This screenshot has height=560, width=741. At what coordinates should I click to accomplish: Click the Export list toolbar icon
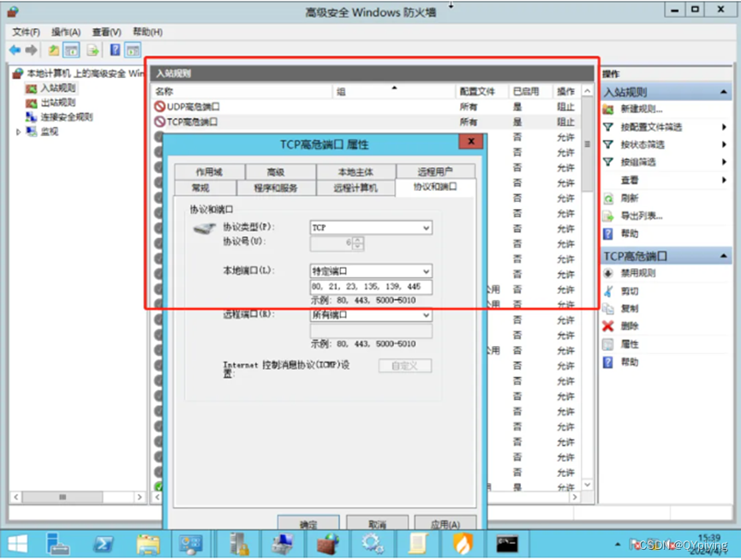point(93,50)
